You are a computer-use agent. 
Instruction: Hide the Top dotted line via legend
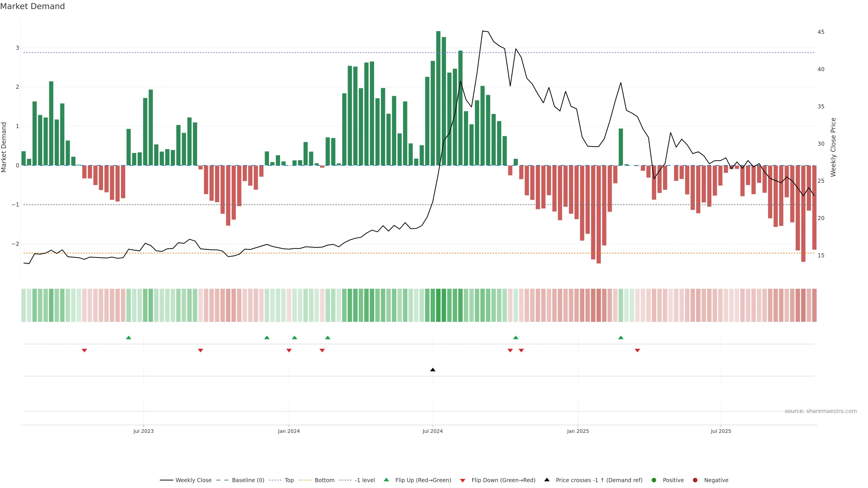pyautogui.click(x=289, y=480)
